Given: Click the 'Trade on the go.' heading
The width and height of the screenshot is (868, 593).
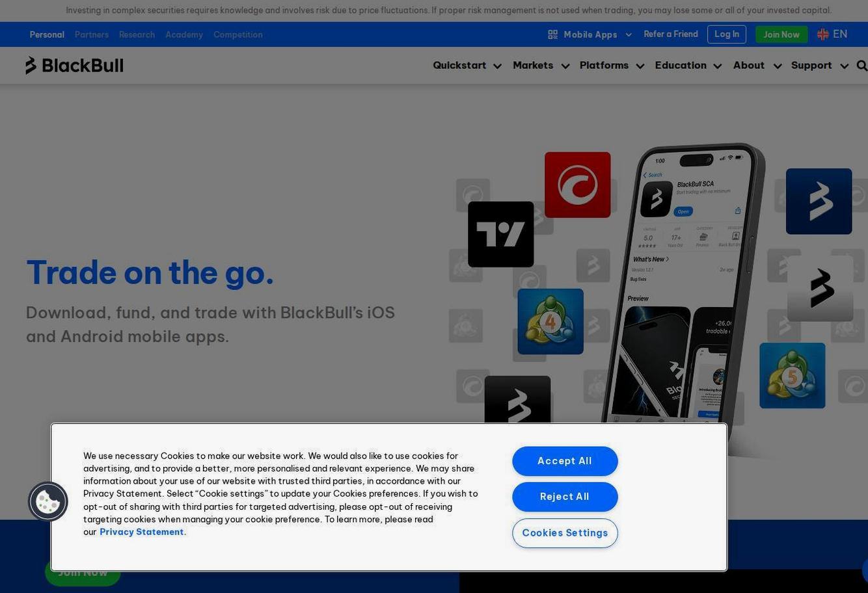Looking at the screenshot, I should point(150,272).
